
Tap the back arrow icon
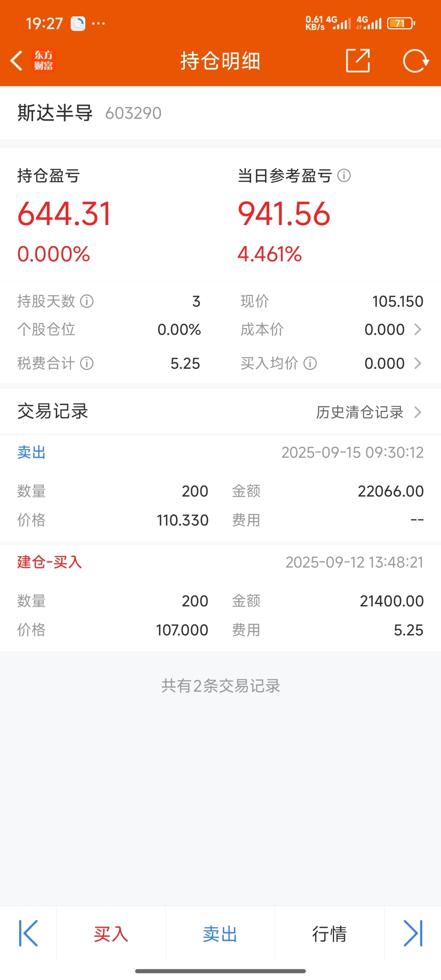pos(16,61)
